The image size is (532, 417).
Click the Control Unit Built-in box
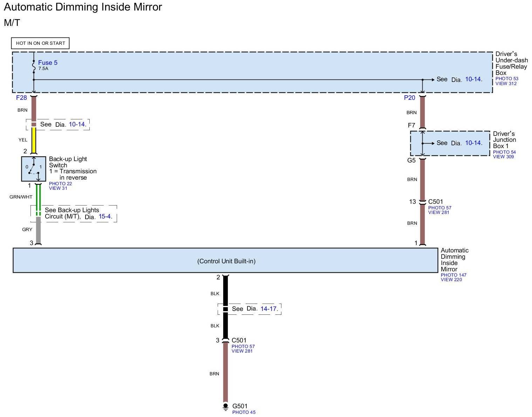[x=225, y=260]
